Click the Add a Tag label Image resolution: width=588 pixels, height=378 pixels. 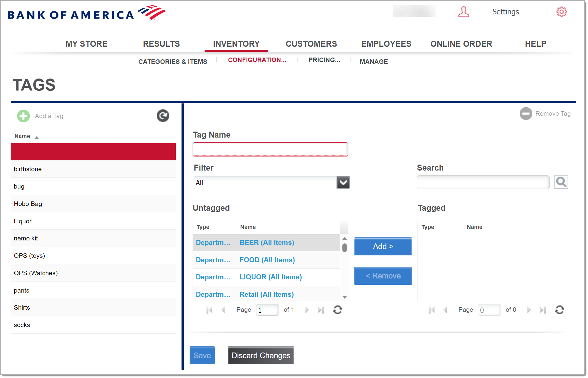click(x=49, y=116)
